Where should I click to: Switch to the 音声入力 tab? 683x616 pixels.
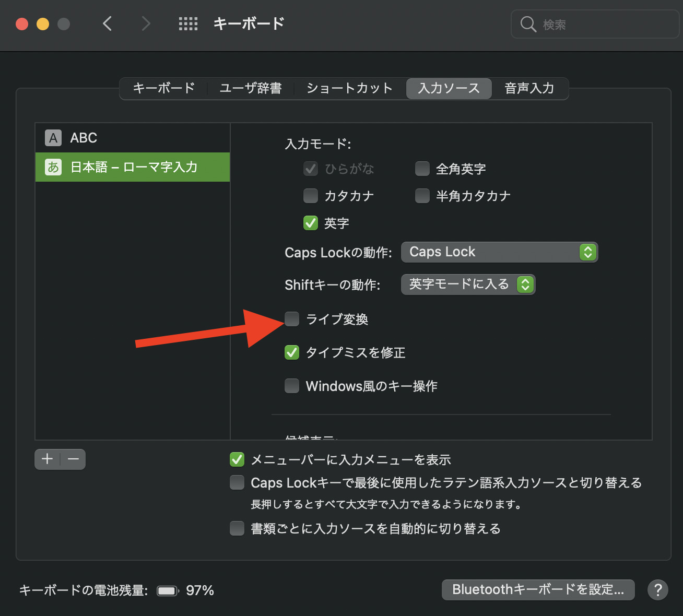[529, 88]
